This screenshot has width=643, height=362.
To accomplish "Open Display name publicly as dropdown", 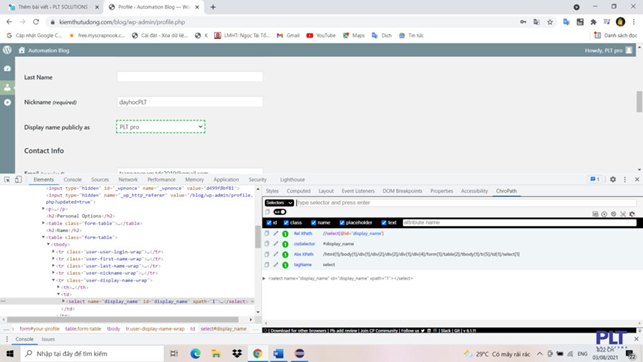I will [x=161, y=127].
